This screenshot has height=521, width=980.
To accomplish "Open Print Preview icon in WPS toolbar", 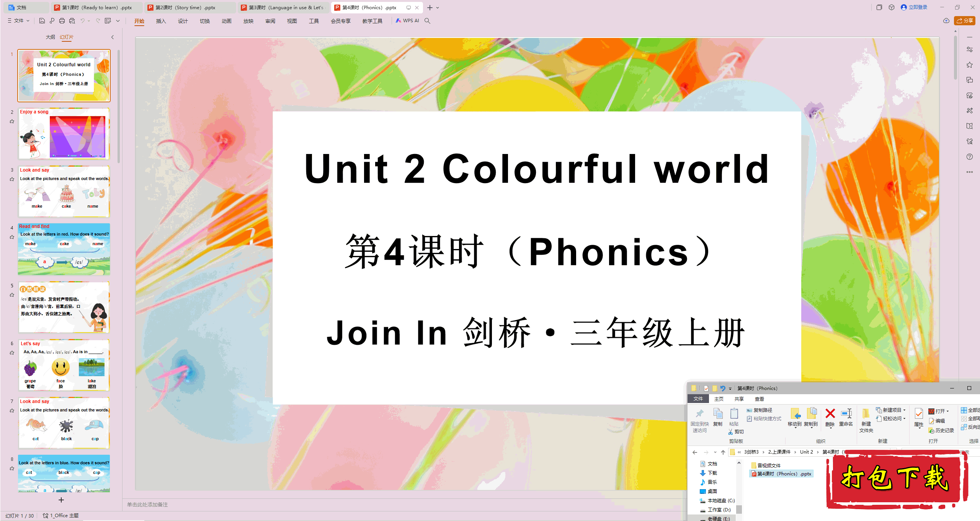I will [x=72, y=21].
